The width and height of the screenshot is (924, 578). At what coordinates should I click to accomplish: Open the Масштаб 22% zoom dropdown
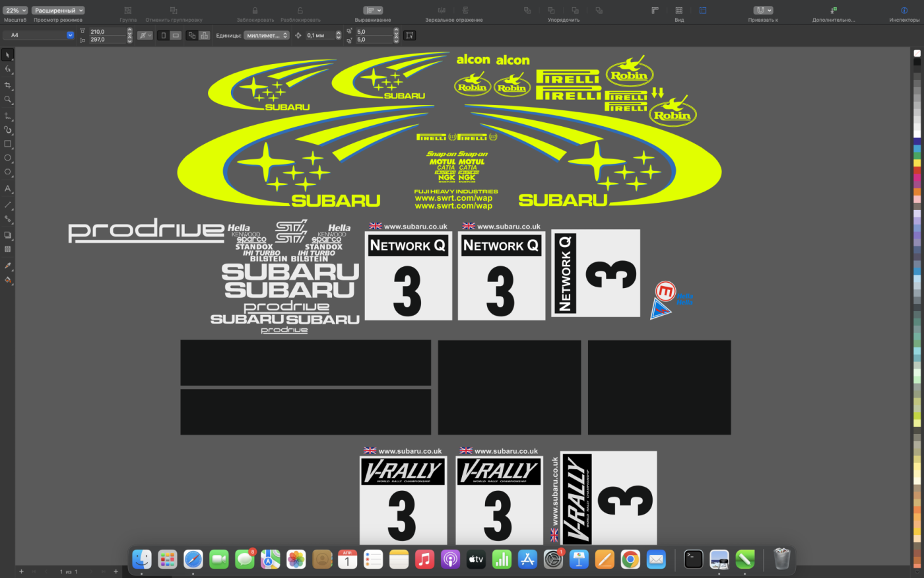(15, 11)
